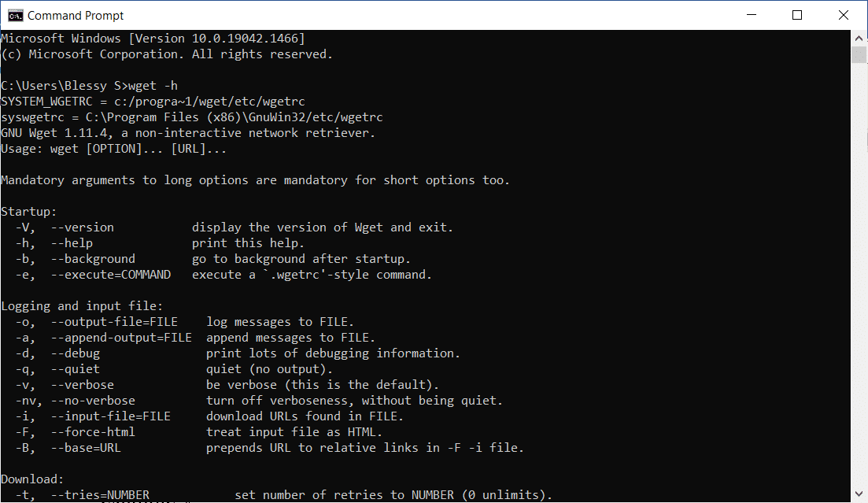
Task: Click the '--help' option text
Action: pyautogui.click(x=72, y=243)
